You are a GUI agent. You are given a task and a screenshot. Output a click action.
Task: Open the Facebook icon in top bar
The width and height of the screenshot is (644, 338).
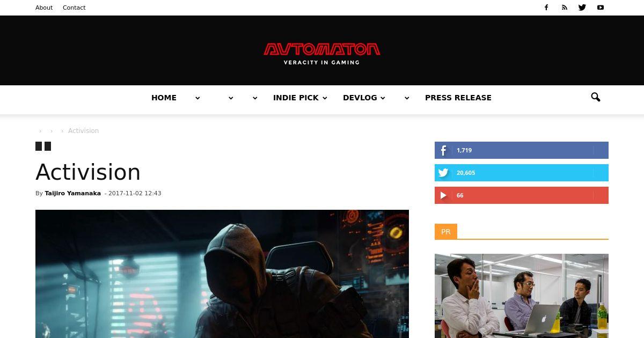[x=546, y=8]
